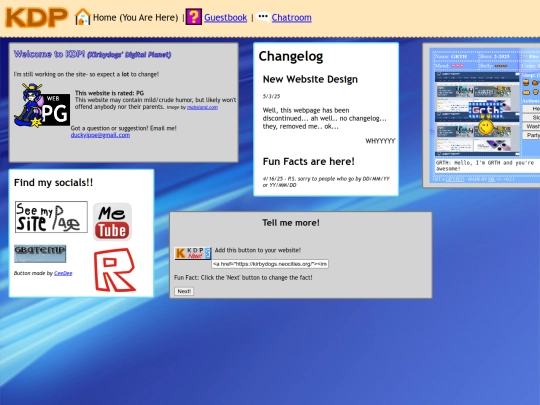540x405 pixels.
Task: Select Home (You Are Here) text
Action: click(136, 18)
